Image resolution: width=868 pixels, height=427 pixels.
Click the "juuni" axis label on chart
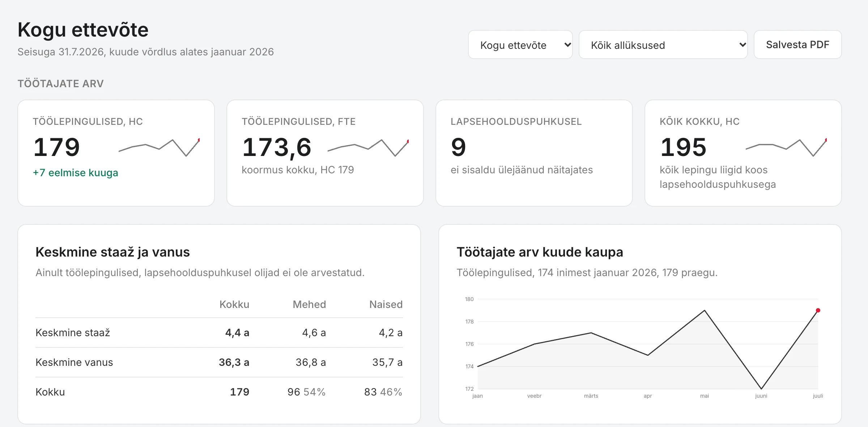(761, 396)
